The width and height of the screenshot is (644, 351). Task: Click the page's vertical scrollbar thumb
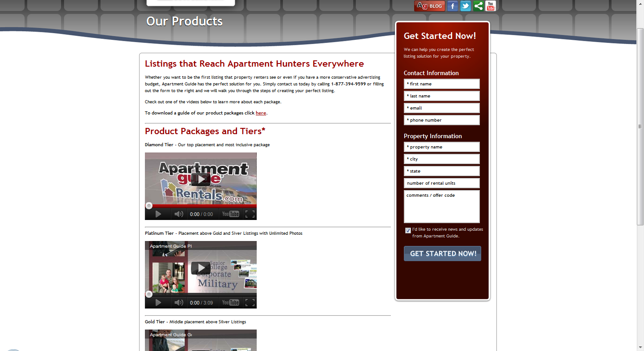(640, 127)
